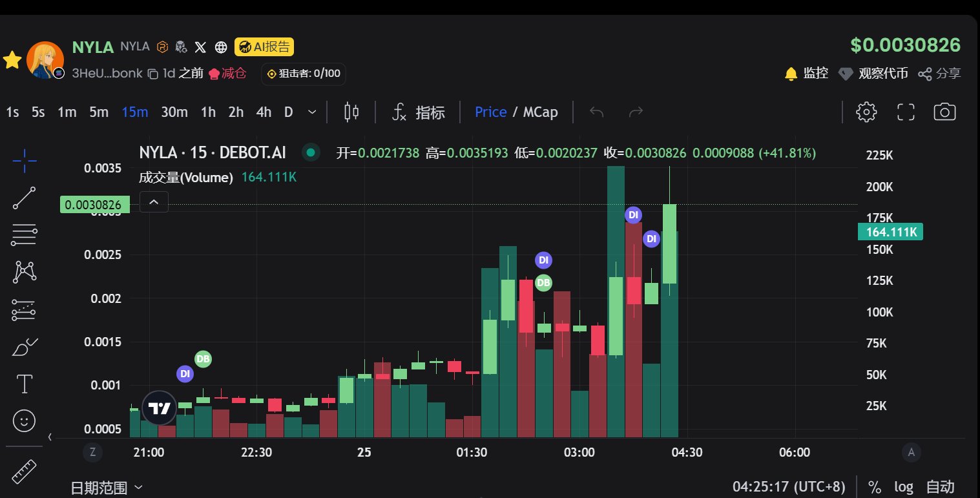
Task: Click the red 减仓 tag
Action: pyautogui.click(x=227, y=74)
